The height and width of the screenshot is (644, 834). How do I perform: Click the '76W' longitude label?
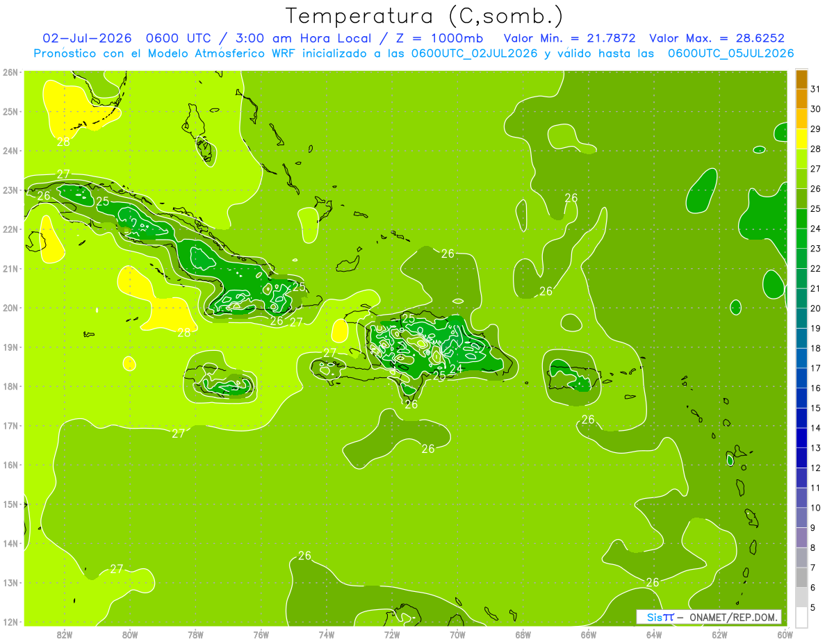point(261,634)
